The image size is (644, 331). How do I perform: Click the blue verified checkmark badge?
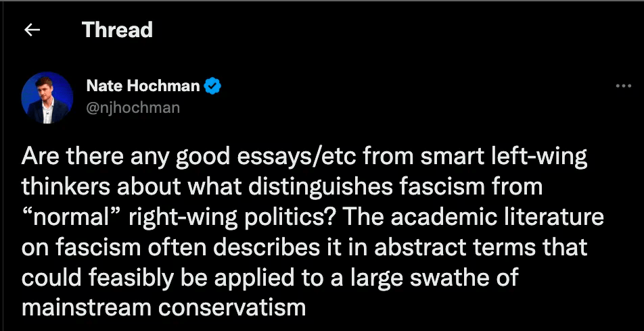pos(213,86)
